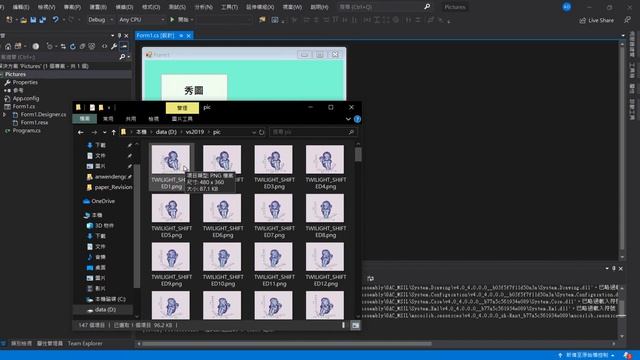Expand the Form1.Designer.cs tree node
The width and height of the screenshot is (640, 360).
4,115
